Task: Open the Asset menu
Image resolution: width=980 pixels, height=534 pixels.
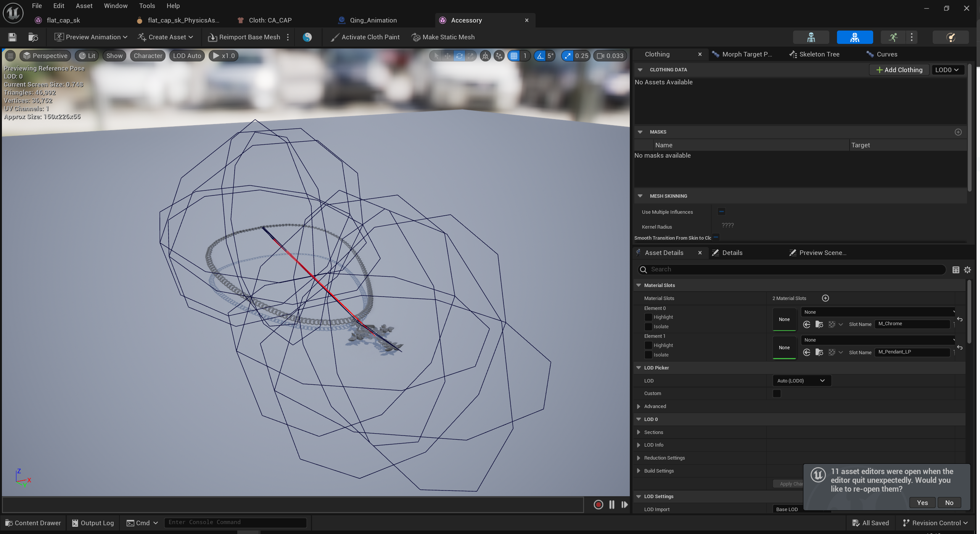Action: pos(84,6)
